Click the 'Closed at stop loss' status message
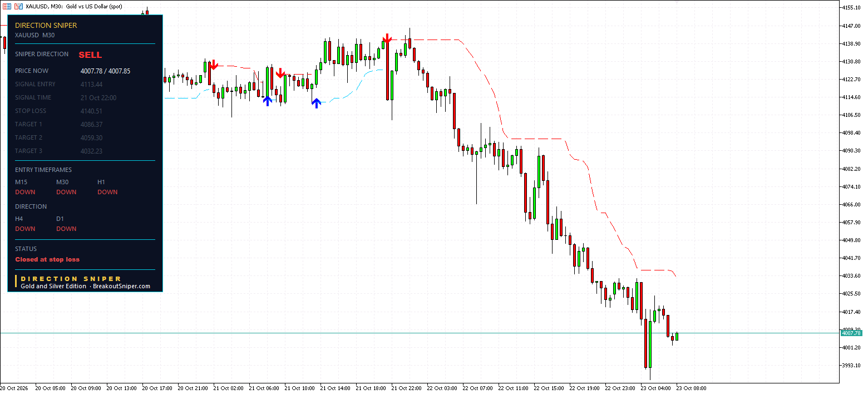 point(47,259)
